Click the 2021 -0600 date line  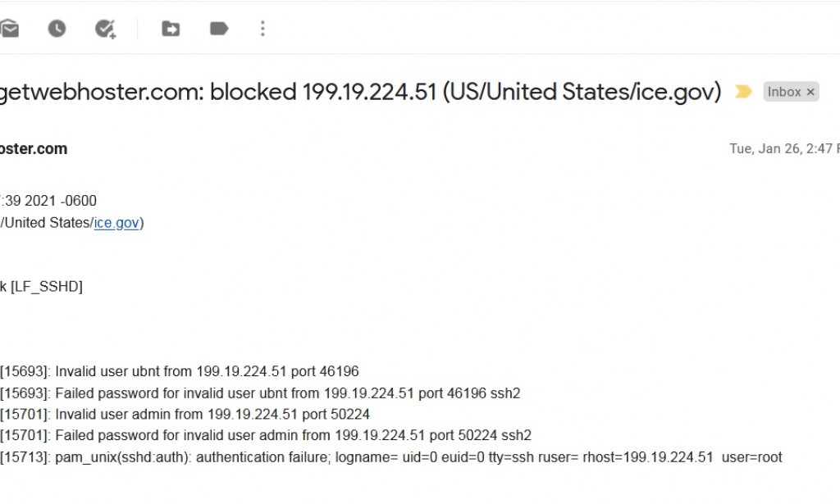(48, 200)
